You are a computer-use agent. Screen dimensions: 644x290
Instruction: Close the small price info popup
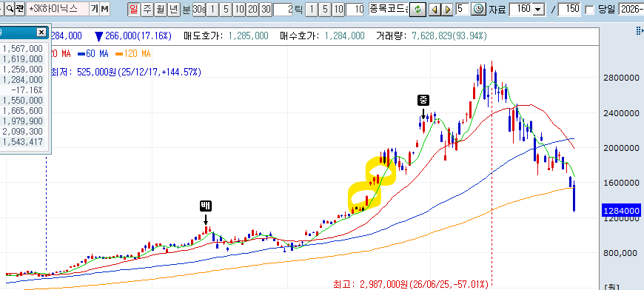coord(41,32)
